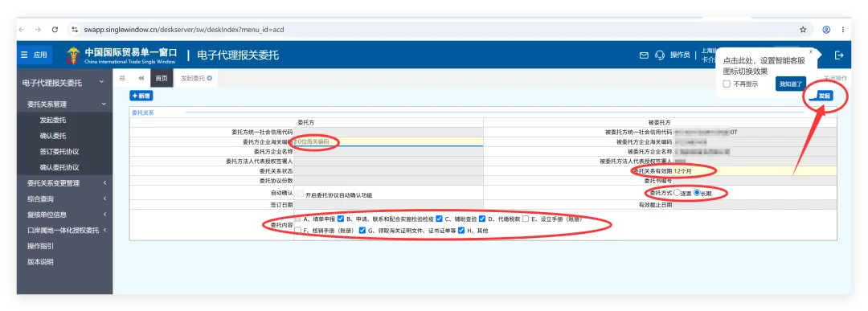Screen dimensions: 868x311
Task: Click the +新增 button
Action: (x=141, y=96)
